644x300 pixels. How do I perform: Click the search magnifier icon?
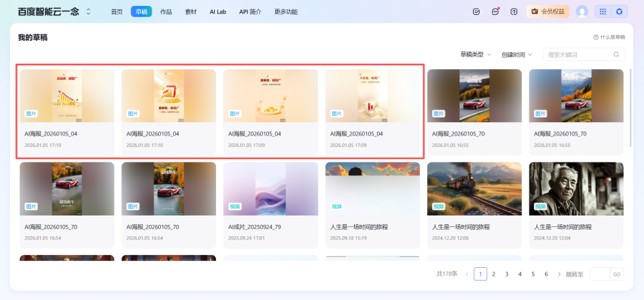click(x=616, y=54)
